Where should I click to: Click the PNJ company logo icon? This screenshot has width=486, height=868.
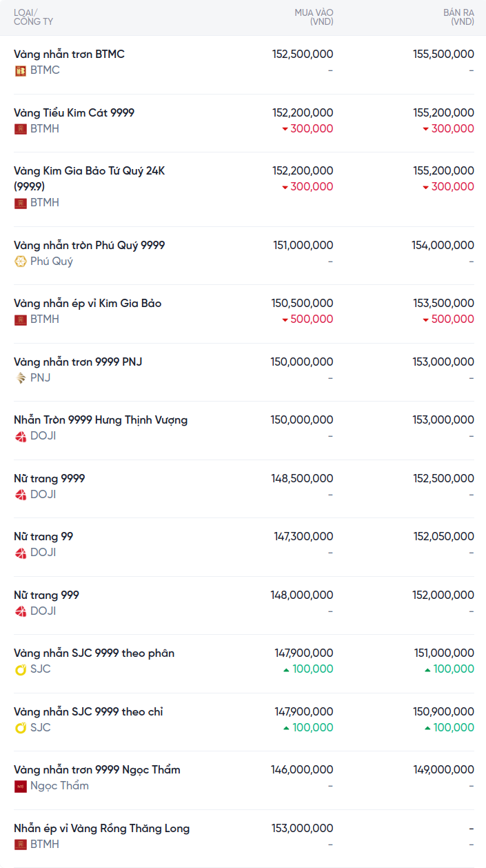pos(21,378)
